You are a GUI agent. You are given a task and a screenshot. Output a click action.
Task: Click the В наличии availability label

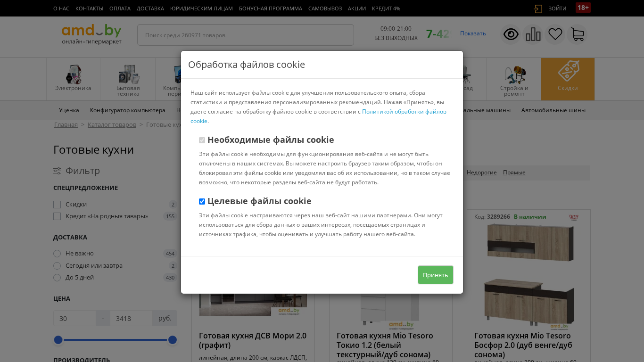coord(530,217)
